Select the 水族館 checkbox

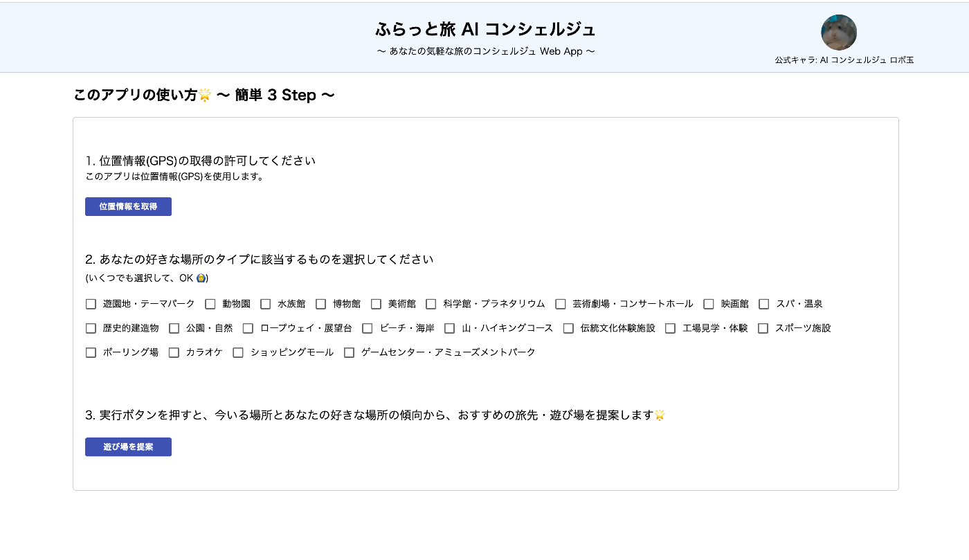click(x=266, y=304)
